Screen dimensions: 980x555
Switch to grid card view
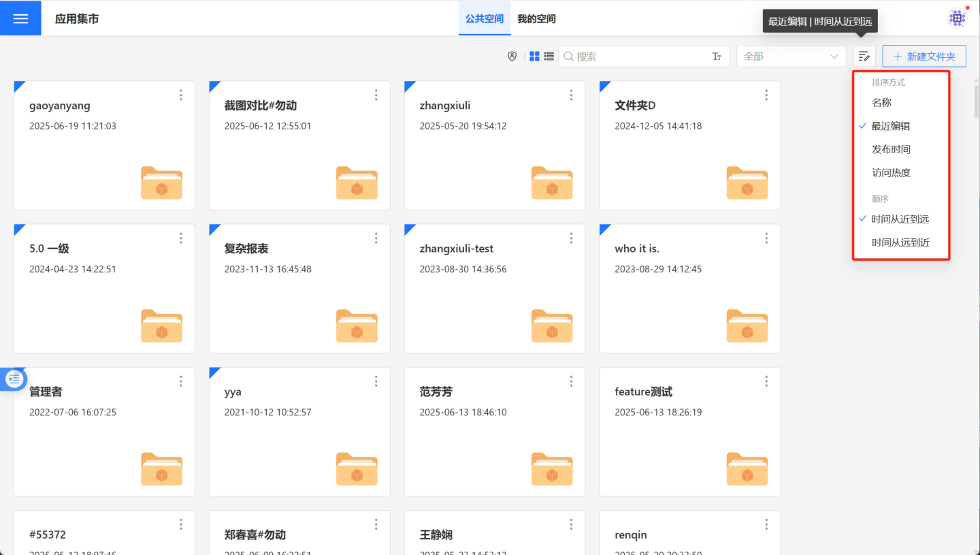pyautogui.click(x=535, y=57)
